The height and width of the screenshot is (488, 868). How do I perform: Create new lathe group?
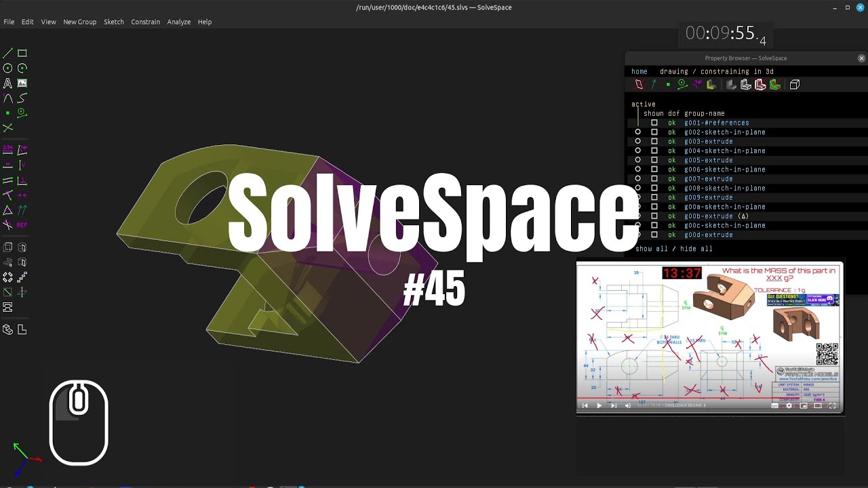(x=22, y=247)
